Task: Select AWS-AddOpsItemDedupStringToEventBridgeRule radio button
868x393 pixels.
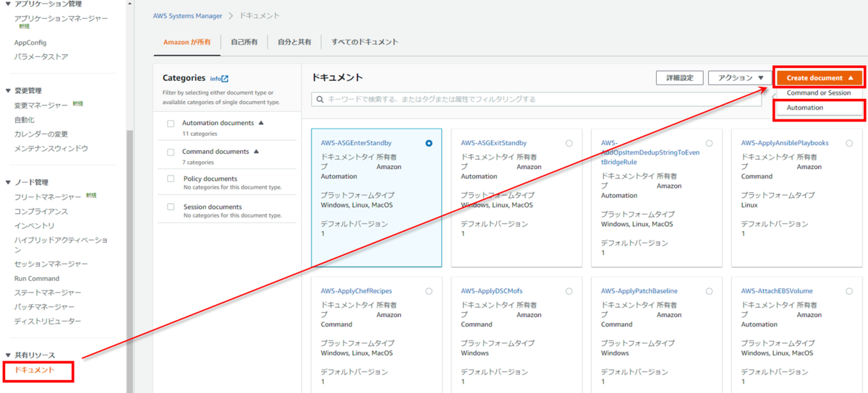Action: [709, 143]
